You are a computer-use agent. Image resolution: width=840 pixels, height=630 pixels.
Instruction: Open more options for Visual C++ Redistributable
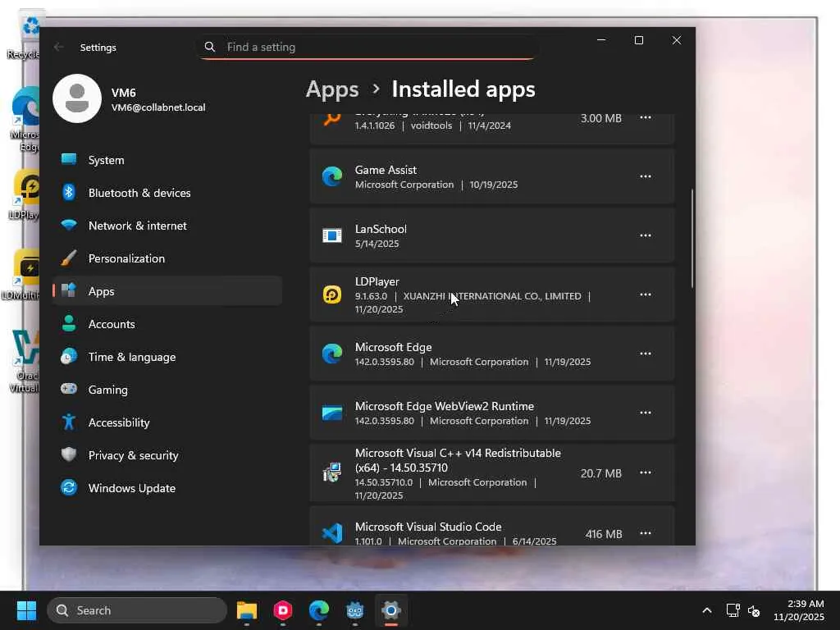pos(646,472)
